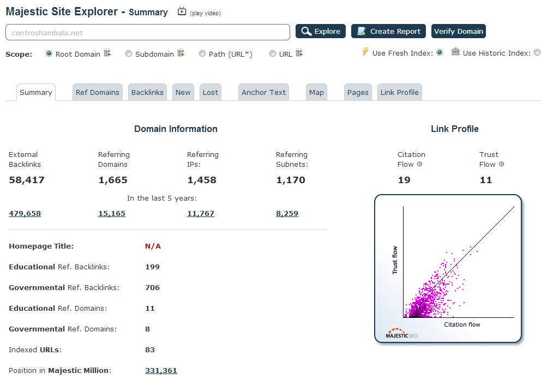
Task: Open the Pages tab
Action: click(358, 93)
